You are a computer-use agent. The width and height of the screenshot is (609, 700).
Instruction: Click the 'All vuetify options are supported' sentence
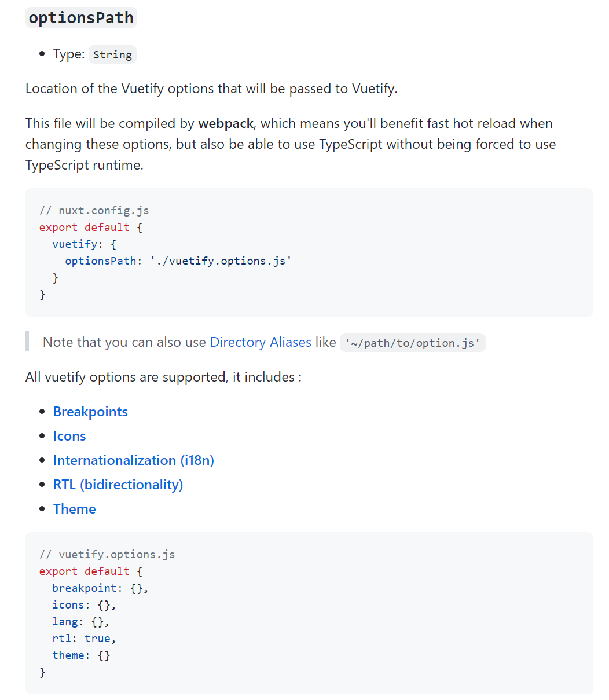coord(163,377)
